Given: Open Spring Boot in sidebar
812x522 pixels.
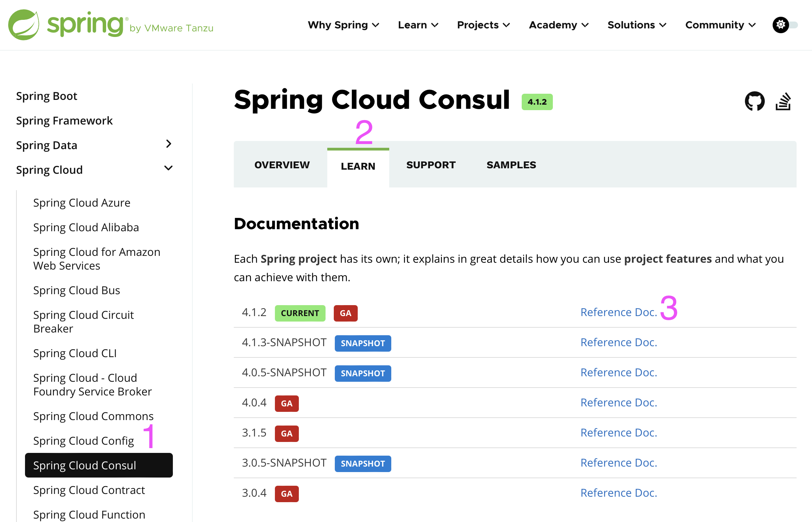Looking at the screenshot, I should [47, 96].
